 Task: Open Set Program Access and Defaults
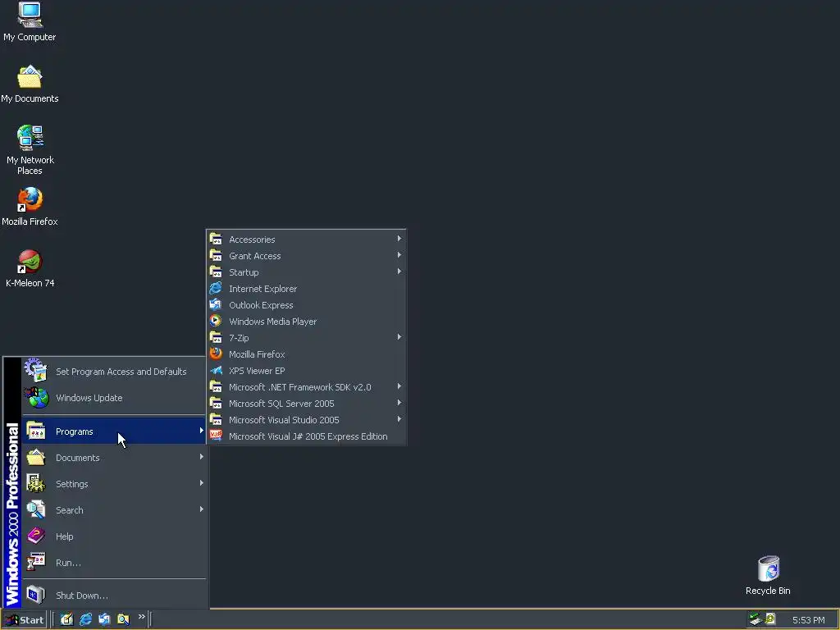[x=114, y=372]
